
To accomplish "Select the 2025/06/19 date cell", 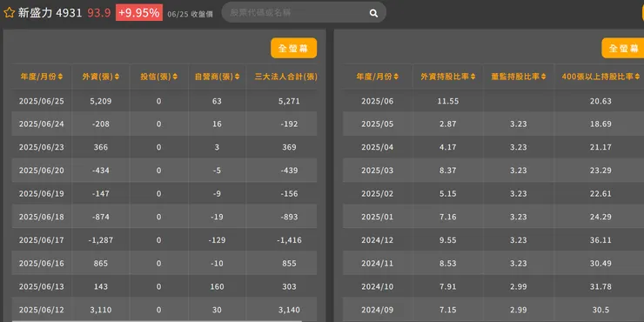I will 42,193.
